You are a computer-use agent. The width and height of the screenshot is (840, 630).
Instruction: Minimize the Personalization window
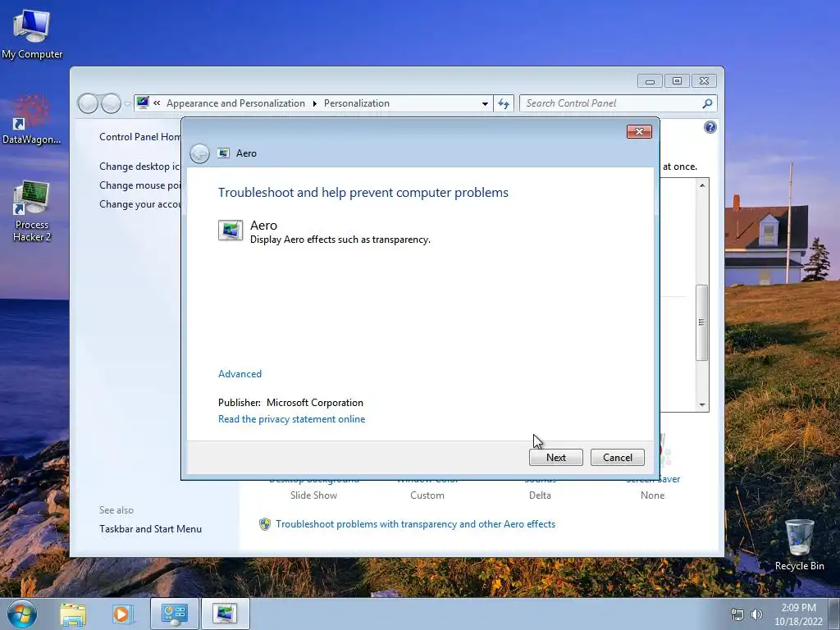[650, 81]
